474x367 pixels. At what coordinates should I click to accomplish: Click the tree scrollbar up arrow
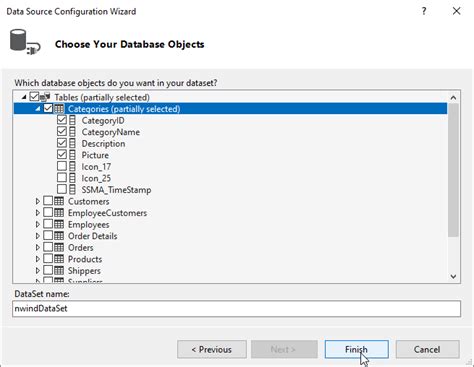coord(453,98)
